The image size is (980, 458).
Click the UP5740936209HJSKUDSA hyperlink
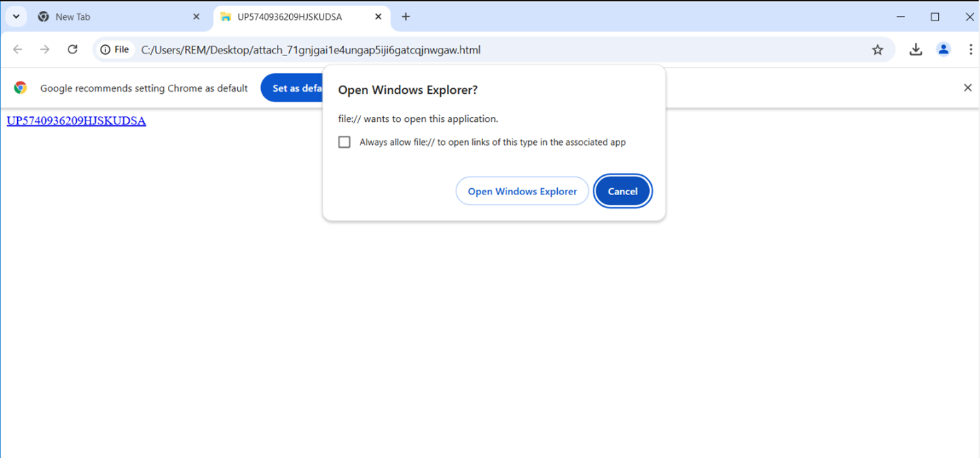click(x=76, y=121)
